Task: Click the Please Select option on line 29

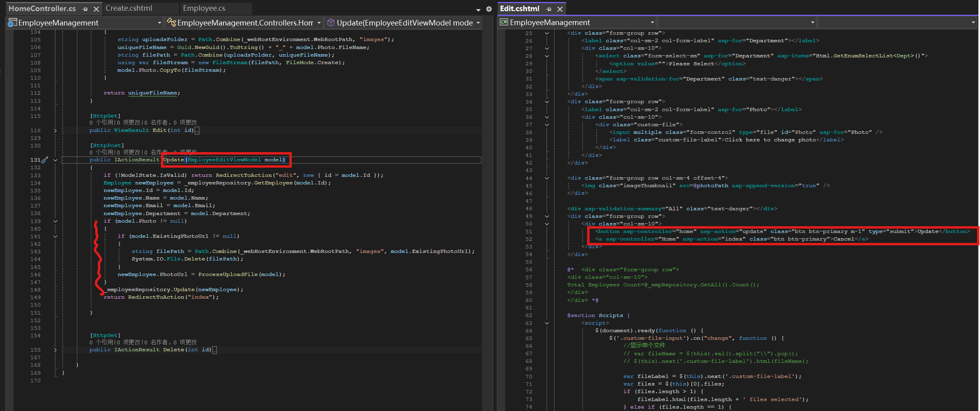Action: pyautogui.click(x=677, y=64)
